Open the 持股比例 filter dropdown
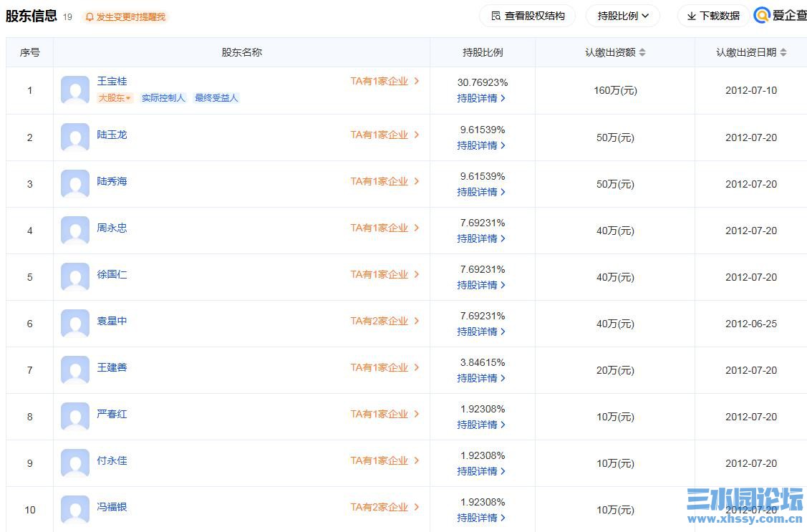 (x=622, y=16)
